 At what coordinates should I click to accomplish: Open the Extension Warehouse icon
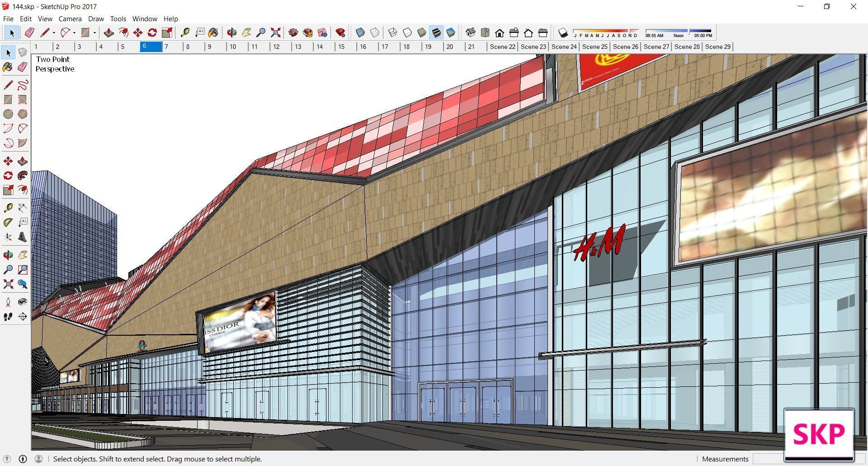[308, 33]
